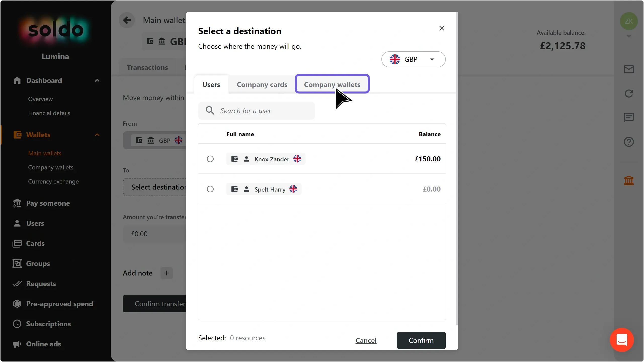Click the Select destination box

click(154, 187)
